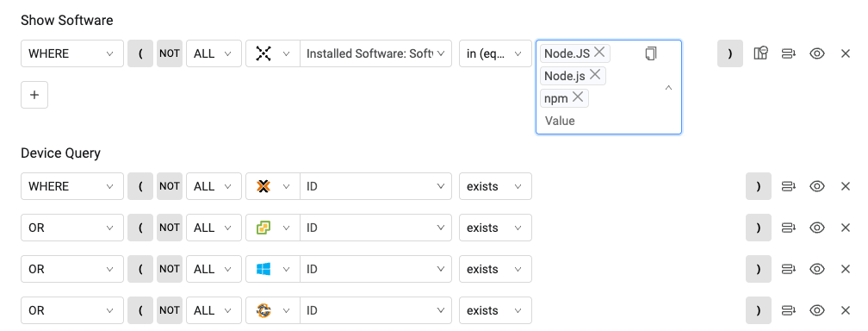Open ALL dropdown in Windows adapter row
Viewport: 868px width, 331px height.
point(214,269)
